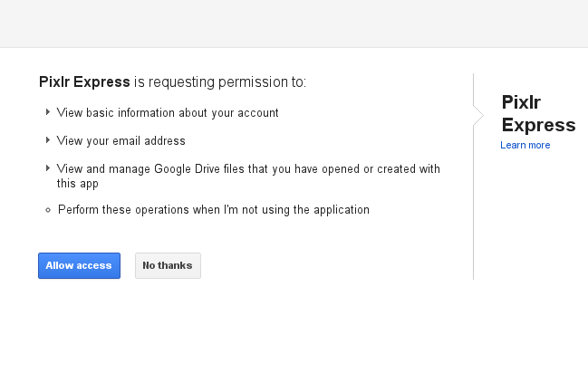Select 'View basic information about your account' text
The image size is (588, 392).
(x=168, y=113)
